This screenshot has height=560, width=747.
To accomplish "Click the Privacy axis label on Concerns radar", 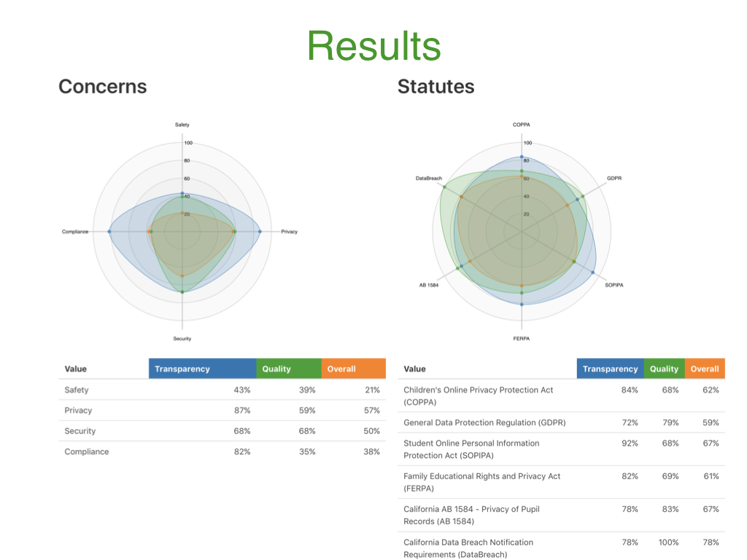I will [289, 232].
